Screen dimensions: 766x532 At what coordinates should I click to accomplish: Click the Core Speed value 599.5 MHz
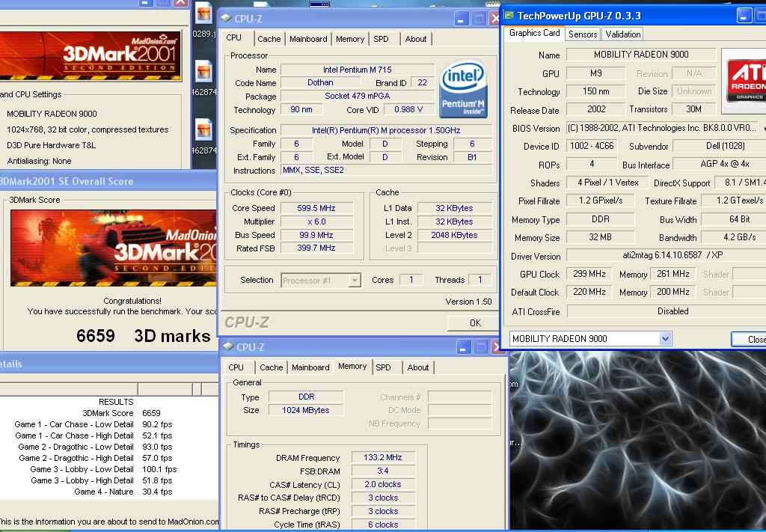coord(316,208)
